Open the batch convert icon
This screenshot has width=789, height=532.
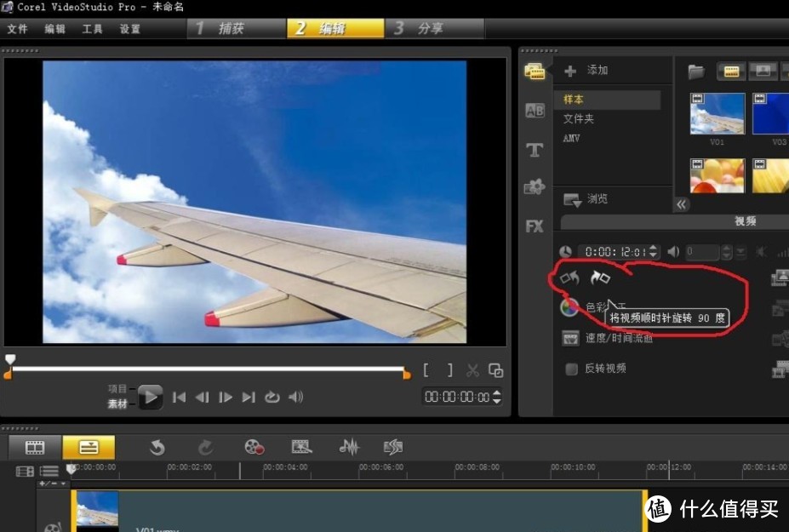301,447
